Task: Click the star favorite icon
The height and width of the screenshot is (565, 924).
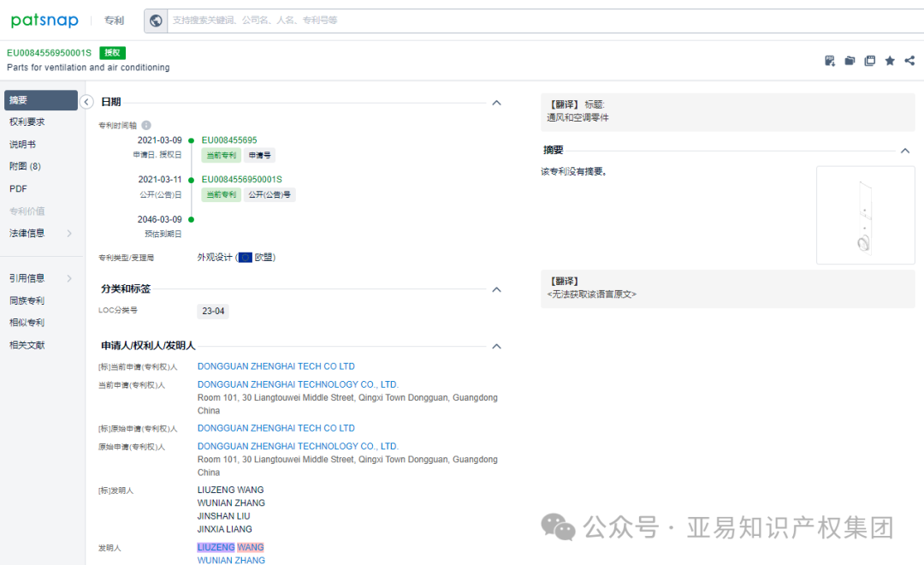Action: pyautogui.click(x=890, y=61)
